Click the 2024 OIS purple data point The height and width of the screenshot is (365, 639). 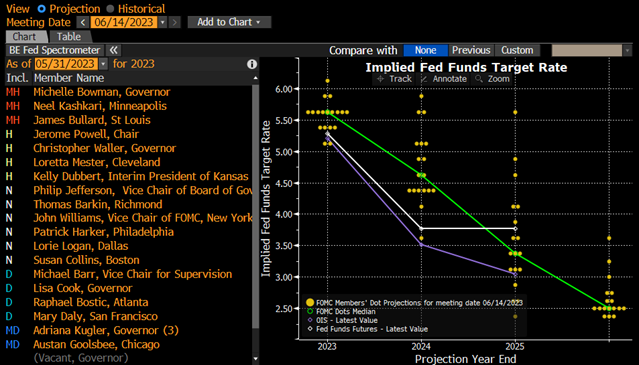point(421,244)
